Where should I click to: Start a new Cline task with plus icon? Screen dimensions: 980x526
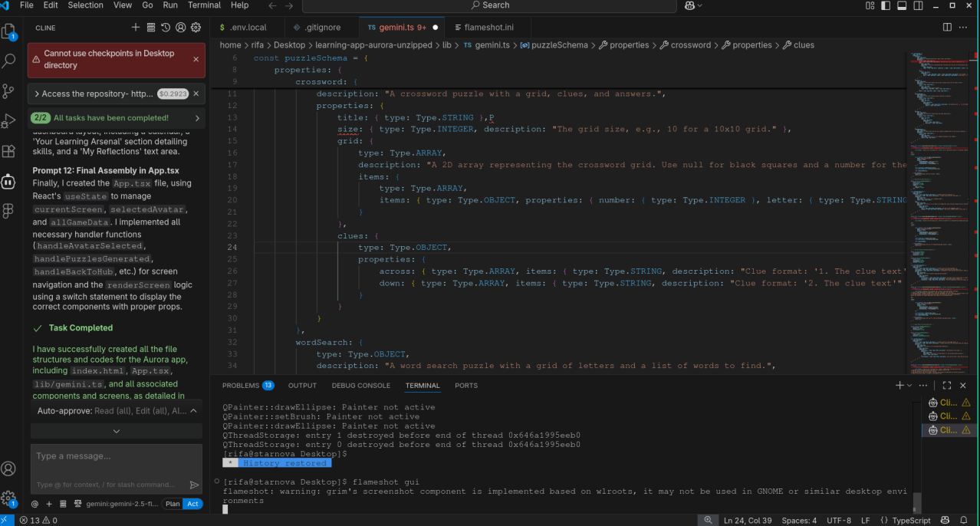tap(136, 28)
